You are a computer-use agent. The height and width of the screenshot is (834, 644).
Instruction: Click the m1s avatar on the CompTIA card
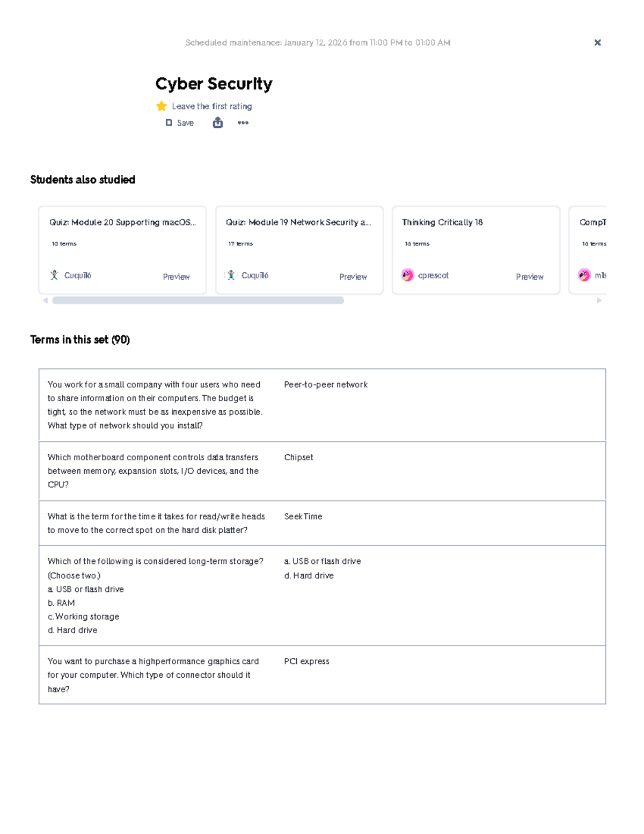(584, 275)
